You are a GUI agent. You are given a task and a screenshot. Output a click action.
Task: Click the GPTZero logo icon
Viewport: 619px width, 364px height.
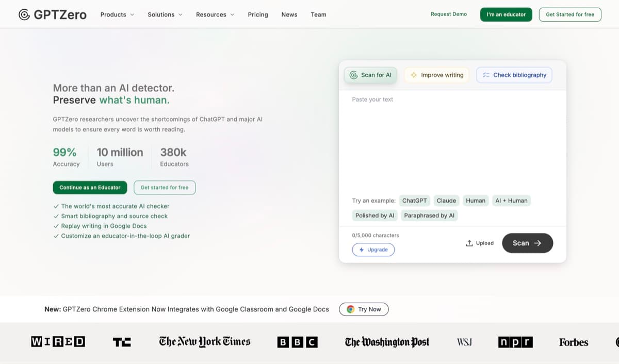point(24,14)
